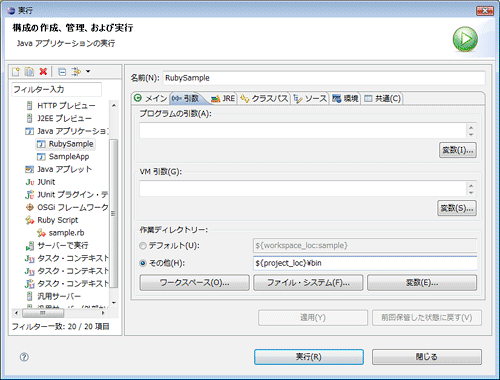Click the 実行(R) button
This screenshot has height=380, width=500.
coord(309,357)
